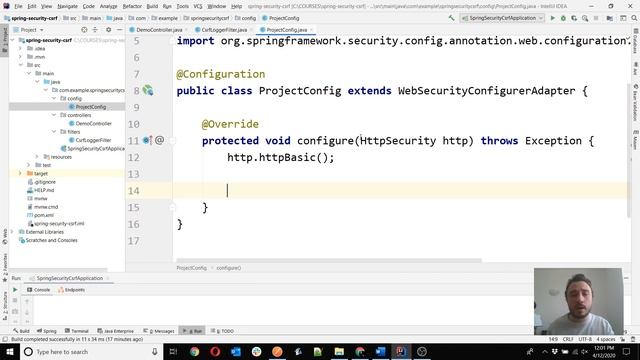Image resolution: width=640 pixels, height=360 pixels.
Task: Open Windows notification center icon
Action: tap(627, 351)
